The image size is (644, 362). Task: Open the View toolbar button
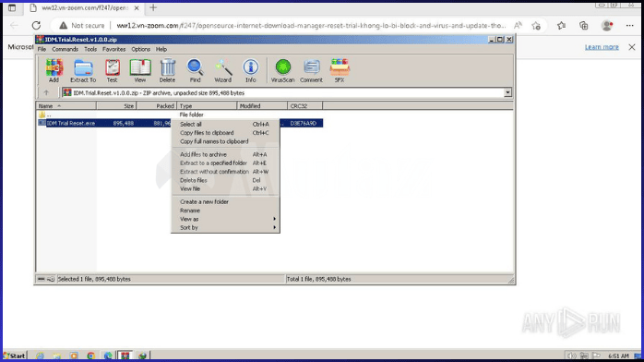point(140,71)
